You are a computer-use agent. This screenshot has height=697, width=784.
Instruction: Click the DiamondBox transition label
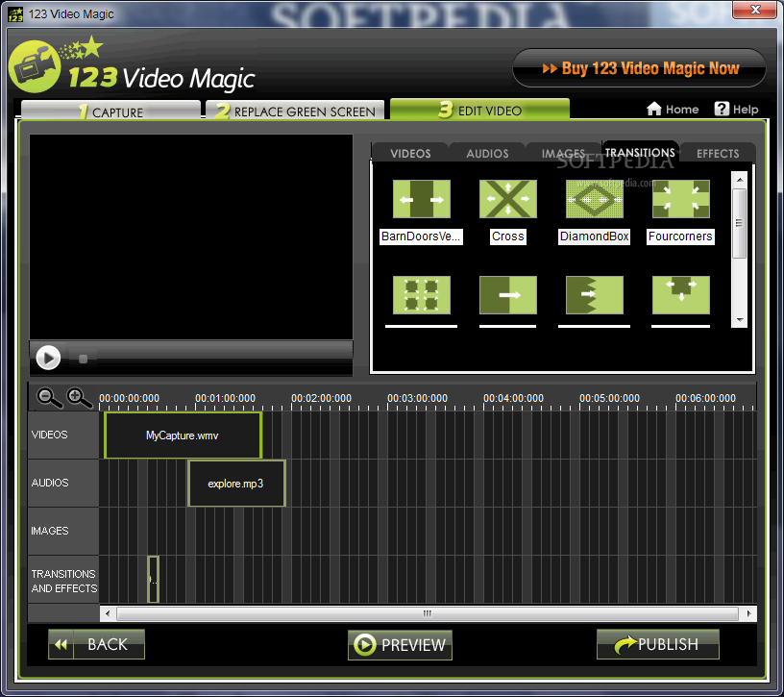pyautogui.click(x=594, y=236)
